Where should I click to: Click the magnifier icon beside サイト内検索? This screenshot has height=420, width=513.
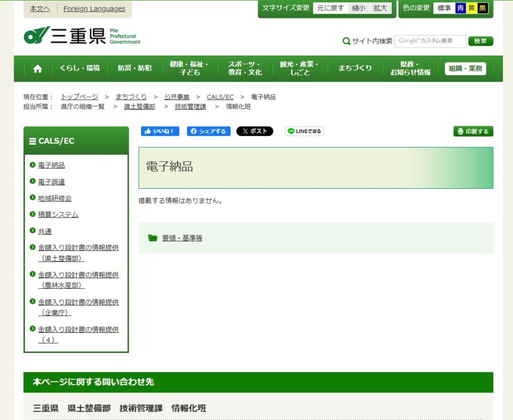click(x=346, y=41)
